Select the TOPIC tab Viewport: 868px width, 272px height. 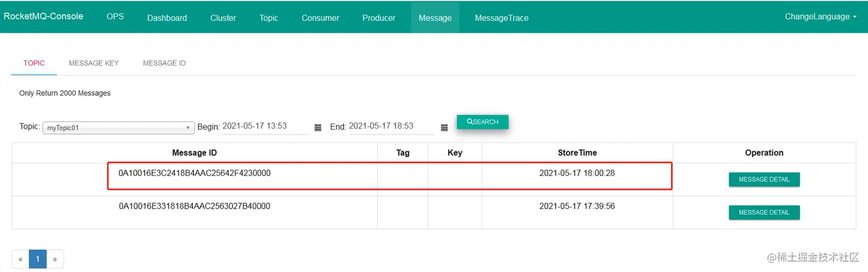(x=34, y=63)
